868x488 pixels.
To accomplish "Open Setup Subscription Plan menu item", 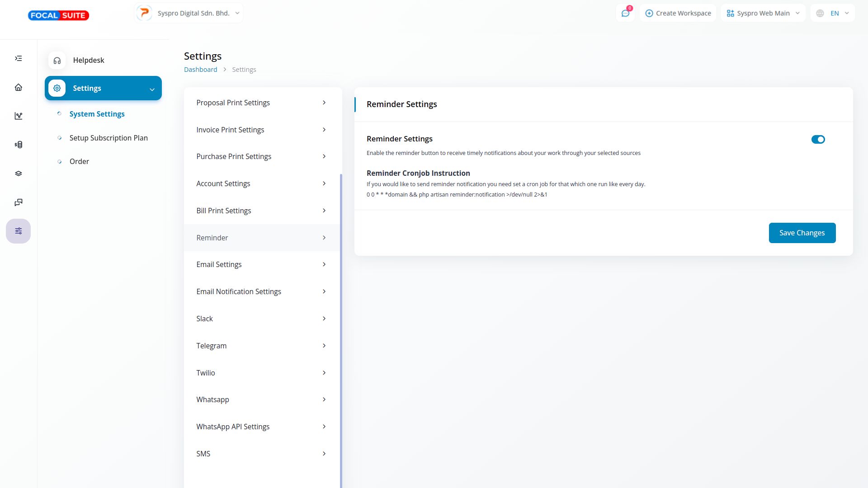I will click(108, 138).
